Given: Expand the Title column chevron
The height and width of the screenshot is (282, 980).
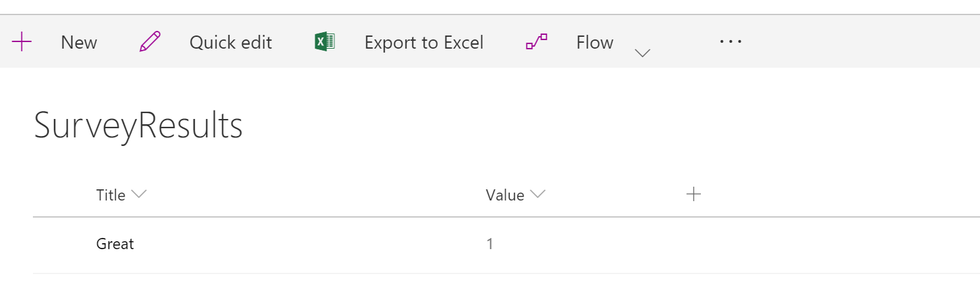Looking at the screenshot, I should pyautogui.click(x=139, y=195).
